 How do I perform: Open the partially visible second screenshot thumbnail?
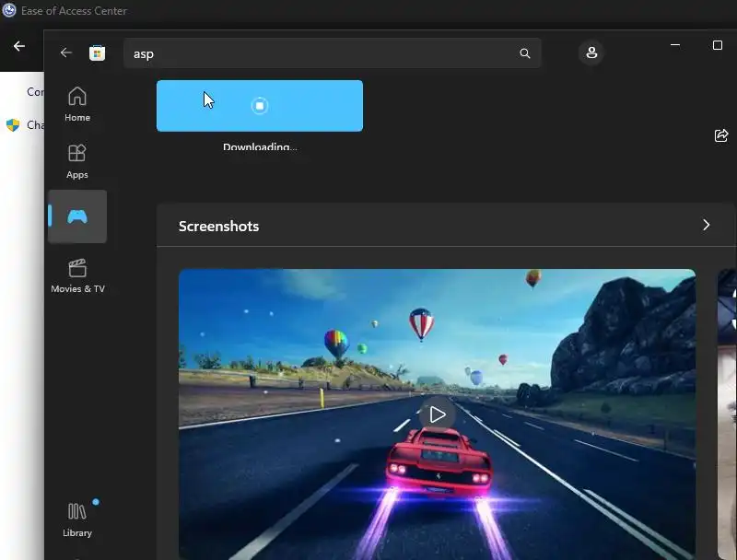click(727, 414)
